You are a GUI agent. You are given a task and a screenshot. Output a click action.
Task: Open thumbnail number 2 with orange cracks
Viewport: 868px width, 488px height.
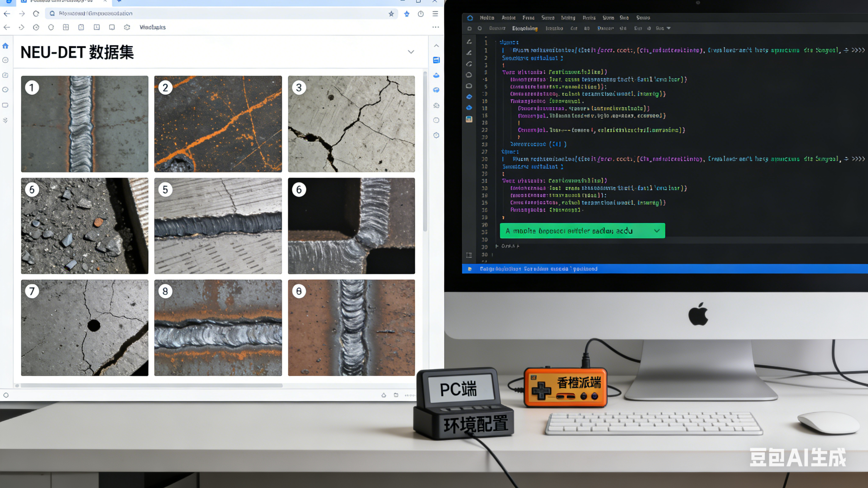click(x=218, y=124)
